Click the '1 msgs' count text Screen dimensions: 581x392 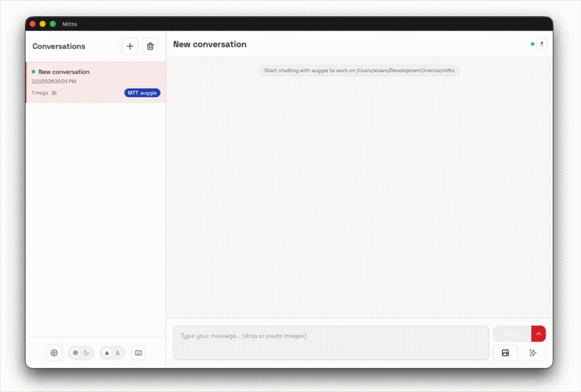[x=40, y=93]
